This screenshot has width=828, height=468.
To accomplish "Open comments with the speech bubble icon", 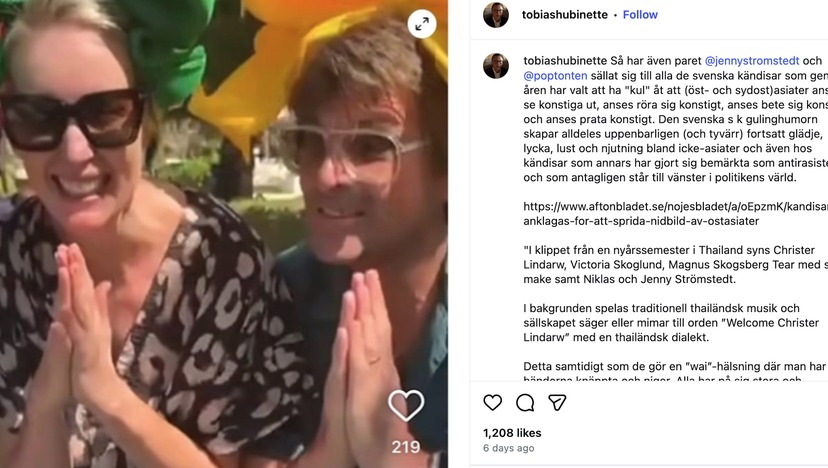I will (525, 403).
